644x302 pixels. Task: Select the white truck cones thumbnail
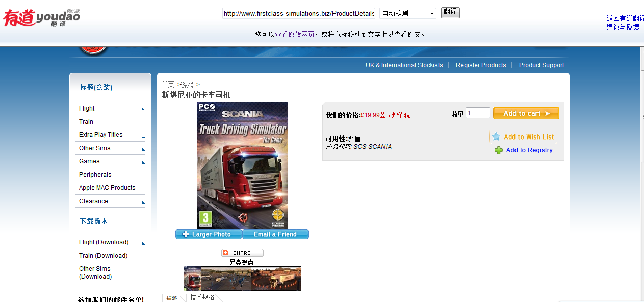click(276, 279)
